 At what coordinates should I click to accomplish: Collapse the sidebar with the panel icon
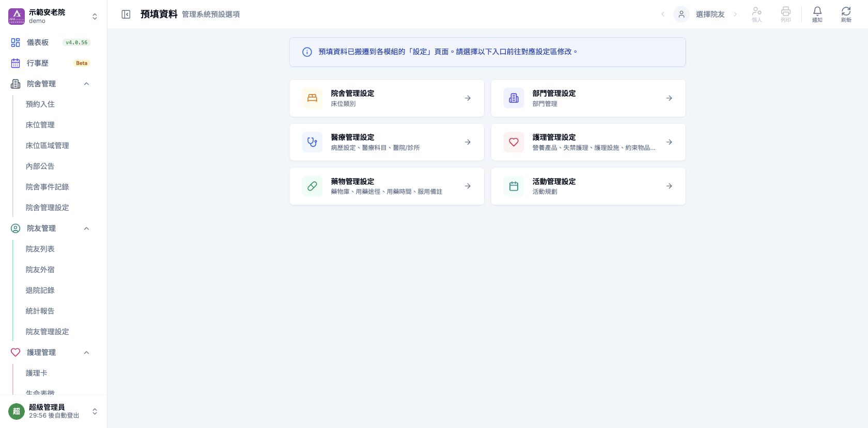126,14
